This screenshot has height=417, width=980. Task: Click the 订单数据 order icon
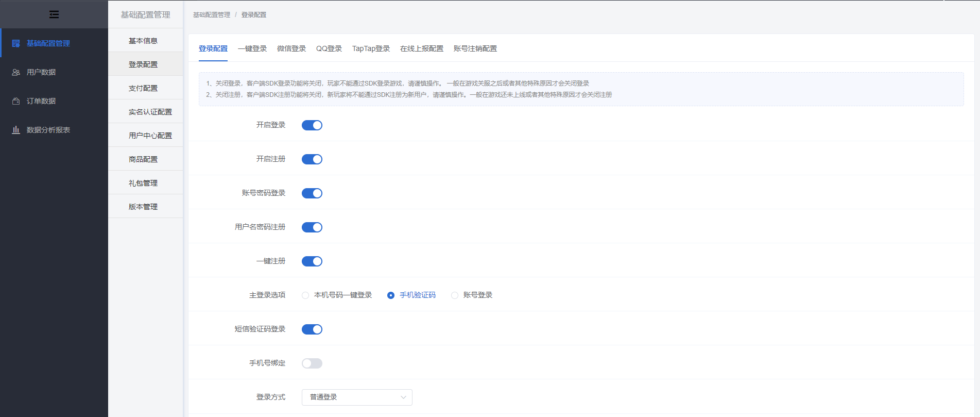point(16,101)
